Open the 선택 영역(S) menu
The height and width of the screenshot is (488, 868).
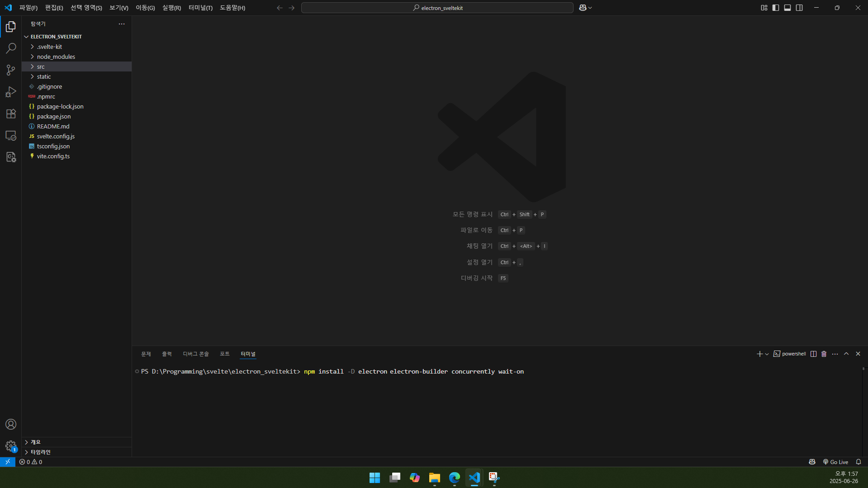86,8
